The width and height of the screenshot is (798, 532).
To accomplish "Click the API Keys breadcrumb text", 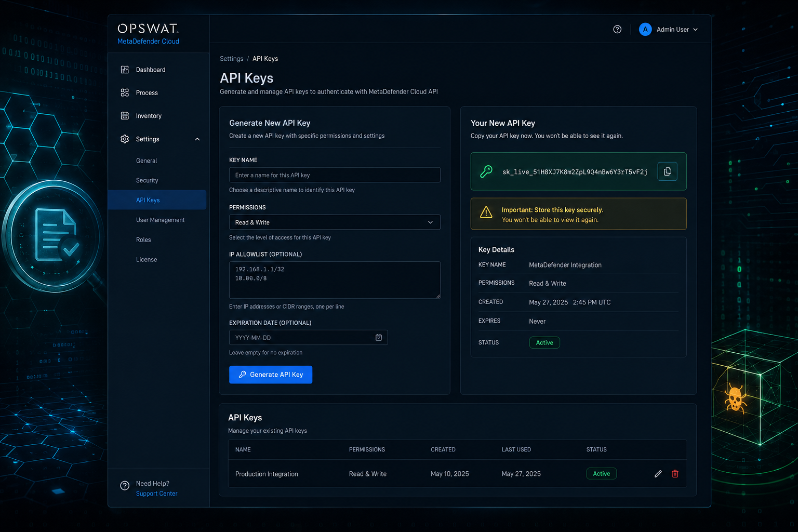I will pos(265,59).
